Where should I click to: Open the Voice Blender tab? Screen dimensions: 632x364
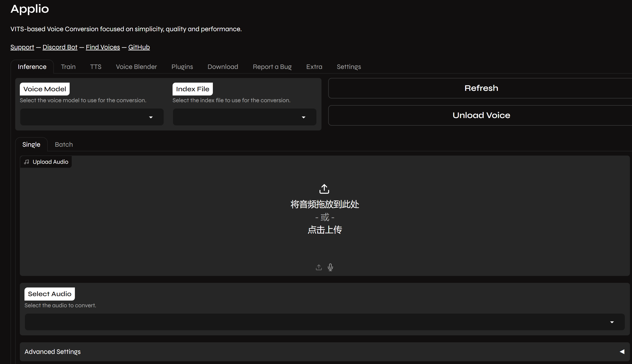click(x=136, y=67)
